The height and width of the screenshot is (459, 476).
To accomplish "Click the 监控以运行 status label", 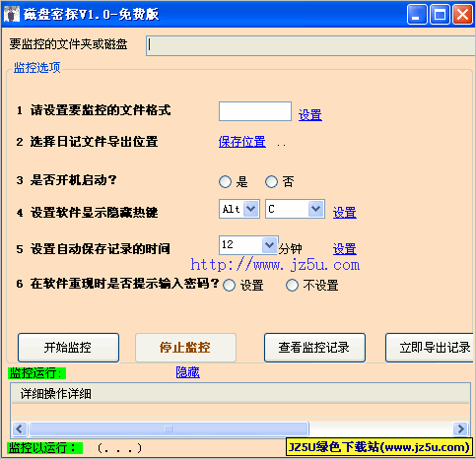I will 45,448.
